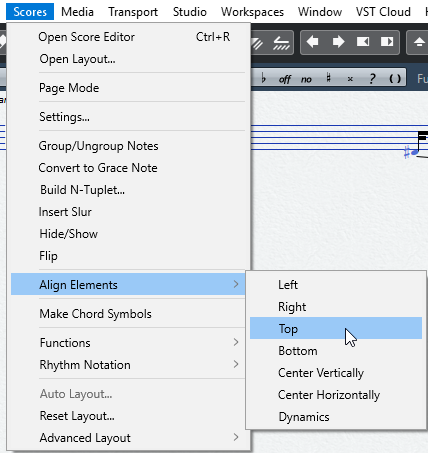Click the upward eject-style arrow icon
428x453 pixels.
coord(419,42)
